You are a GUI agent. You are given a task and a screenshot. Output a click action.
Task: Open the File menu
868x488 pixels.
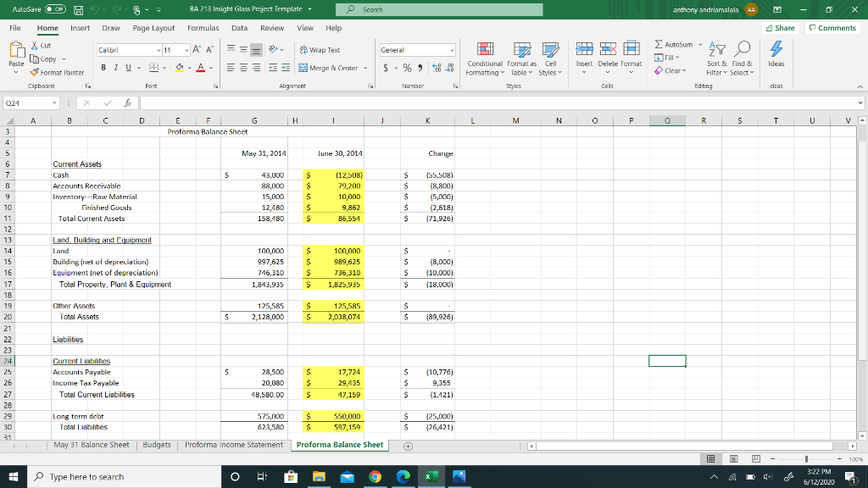tap(15, 28)
